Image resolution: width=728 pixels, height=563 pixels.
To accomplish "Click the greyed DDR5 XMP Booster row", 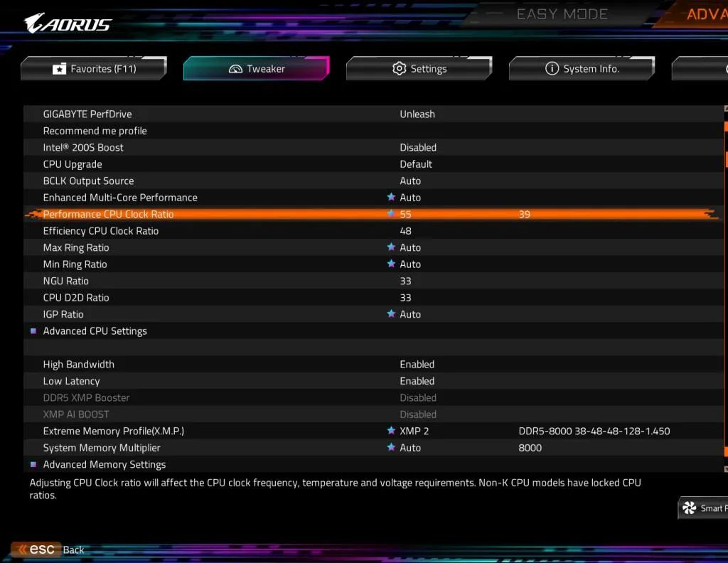I will [x=374, y=398].
